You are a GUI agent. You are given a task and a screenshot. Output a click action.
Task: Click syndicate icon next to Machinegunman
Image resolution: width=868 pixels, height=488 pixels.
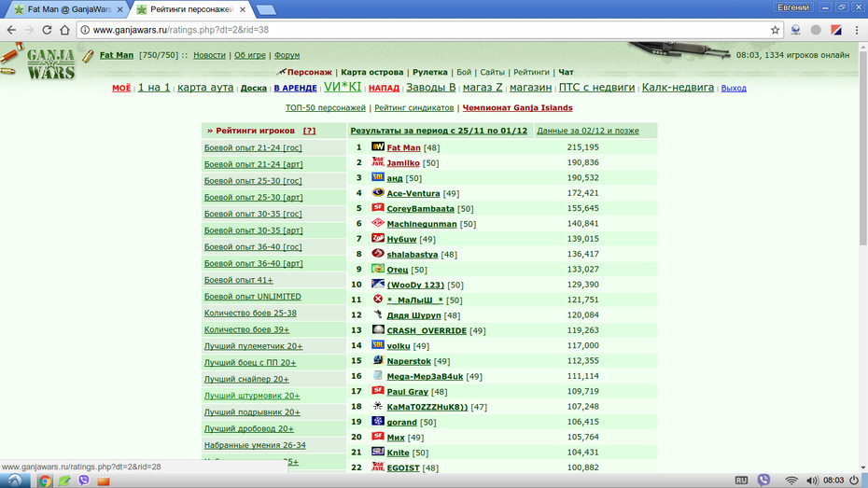tap(378, 223)
